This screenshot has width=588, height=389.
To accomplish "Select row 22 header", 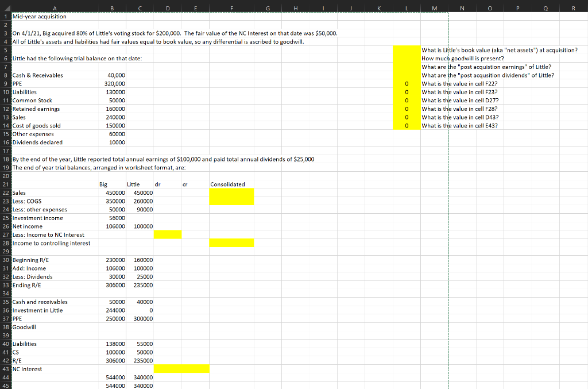I will 6,193.
